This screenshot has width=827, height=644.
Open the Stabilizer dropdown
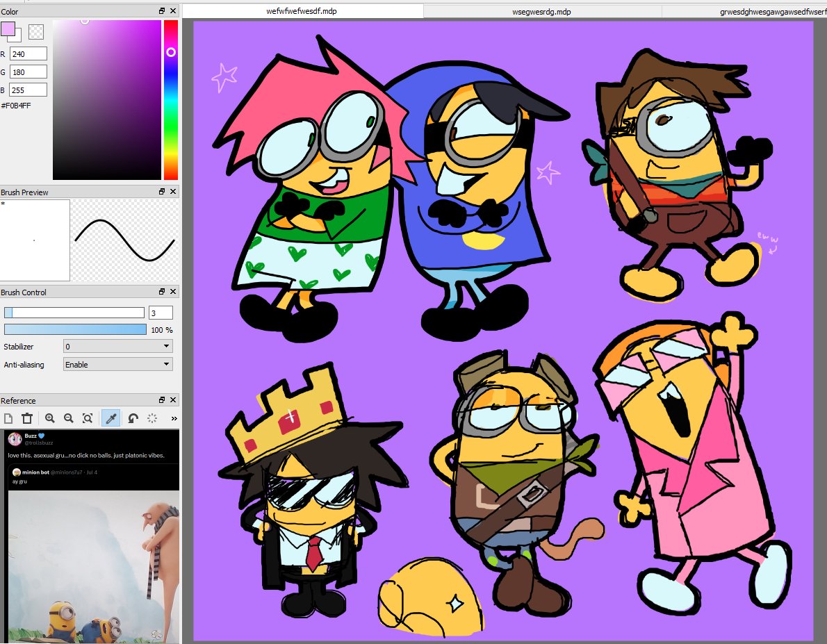[x=118, y=346]
